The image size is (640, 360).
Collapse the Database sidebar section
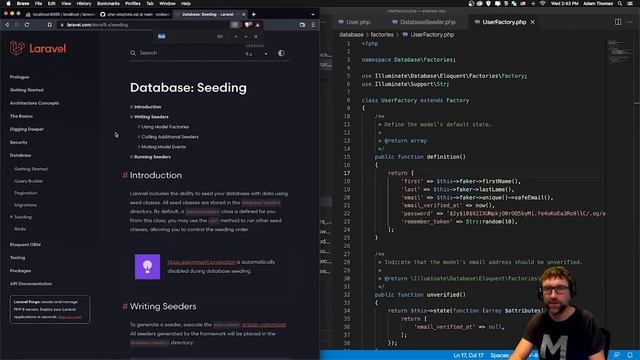[20, 155]
